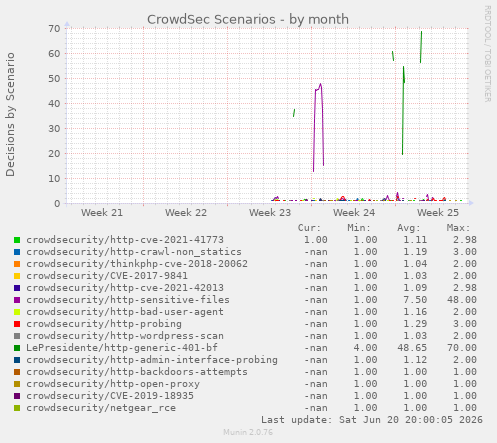Click the label crowdsecurity/http-bad-user-agent
497x443 pixels.
pos(125,312)
